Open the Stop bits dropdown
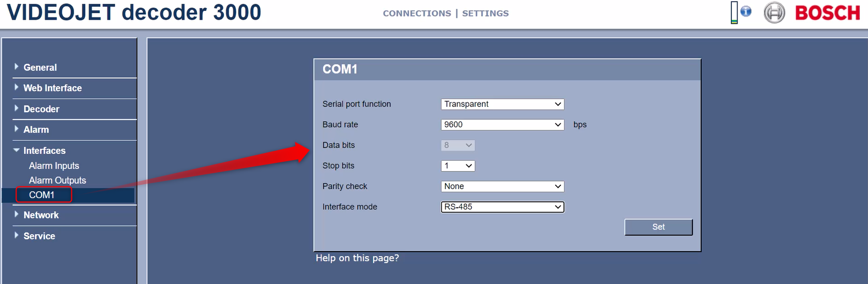The image size is (868, 284). 458,166
